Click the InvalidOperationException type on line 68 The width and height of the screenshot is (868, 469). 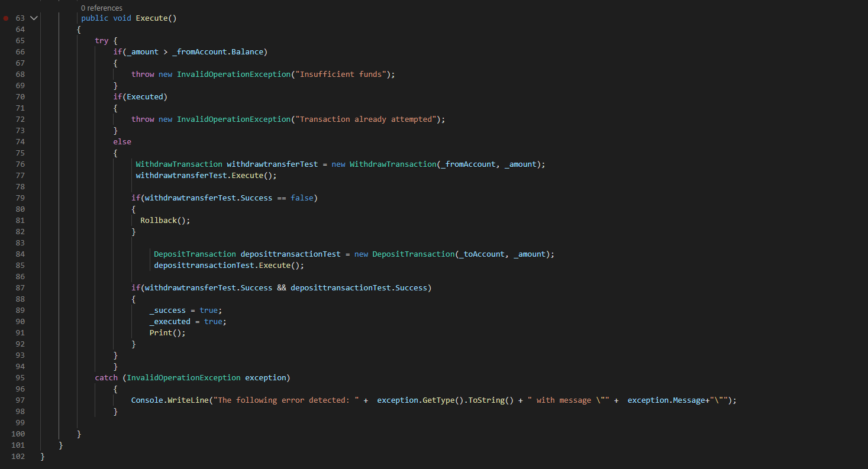tap(234, 74)
